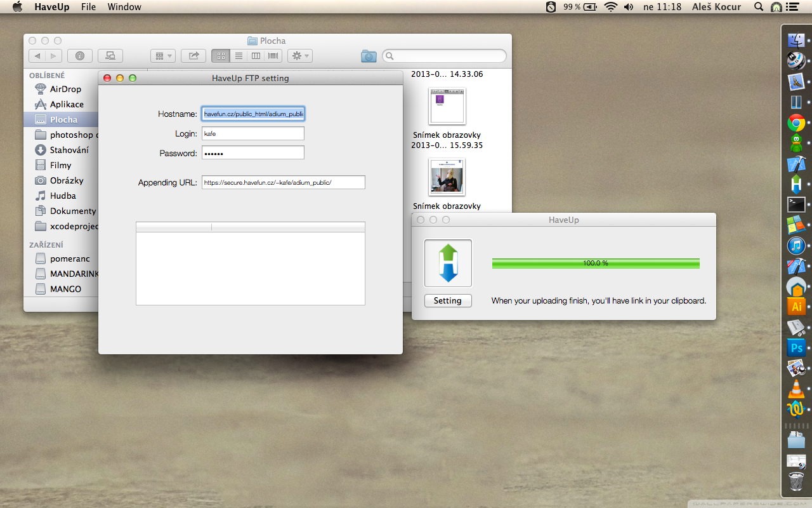This screenshot has width=812, height=508.
Task: Open Spotlight search magnifier in menu bar
Action: (x=758, y=7)
